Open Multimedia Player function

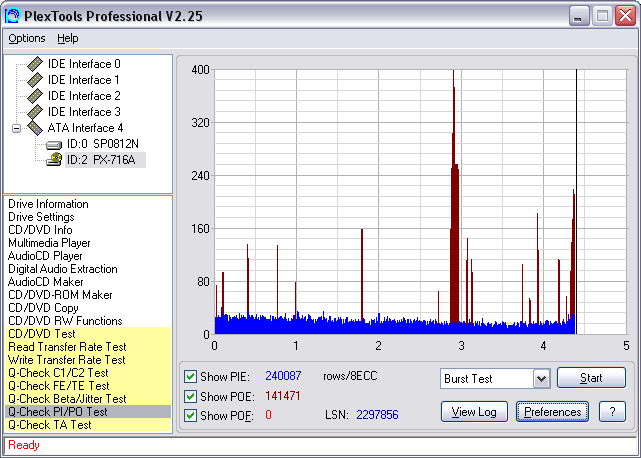pyautogui.click(x=49, y=243)
